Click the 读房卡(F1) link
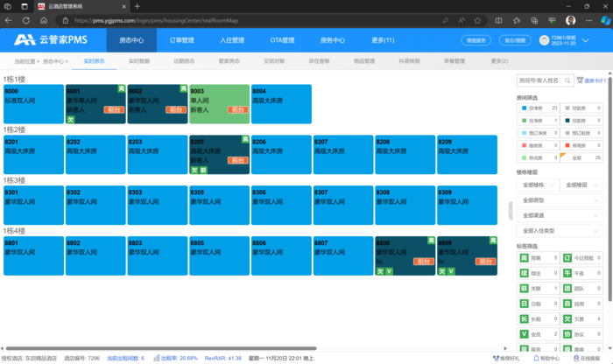Image resolution: width=613 pixels, height=364 pixels. (595, 80)
